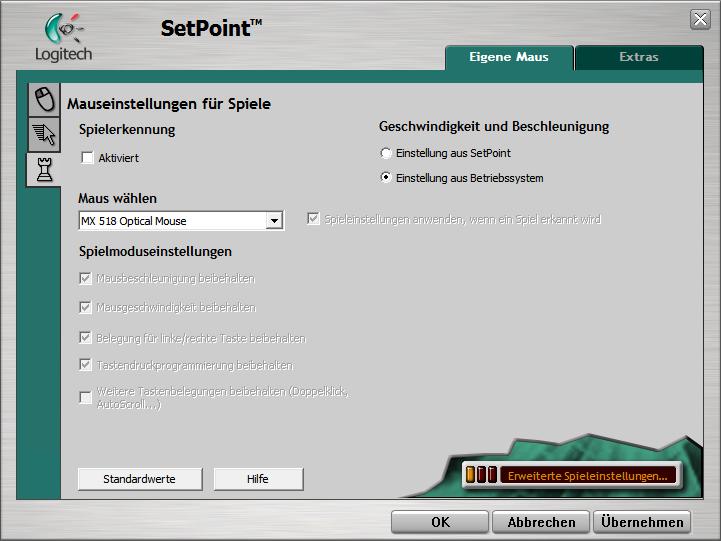Apply changes with Übernehmen
This screenshot has height=541, width=721.
tap(642, 522)
